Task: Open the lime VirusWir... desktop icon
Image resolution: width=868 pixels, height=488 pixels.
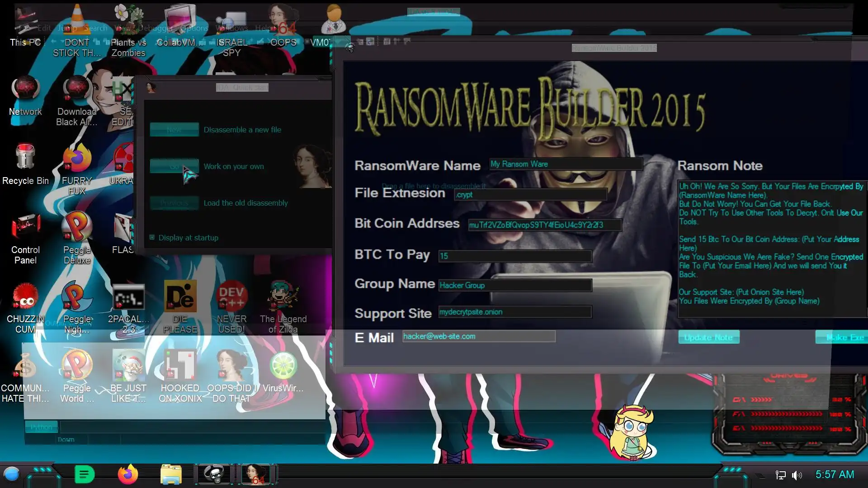Action: pos(283,366)
